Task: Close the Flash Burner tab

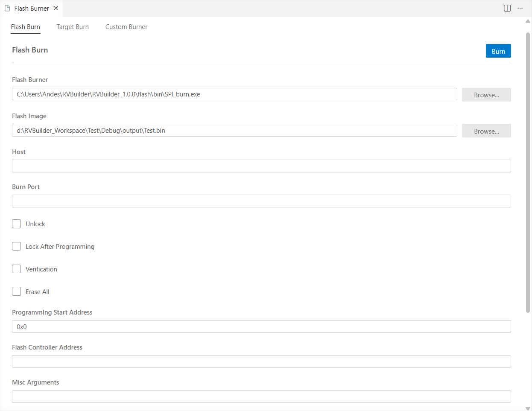Action: coord(55,8)
